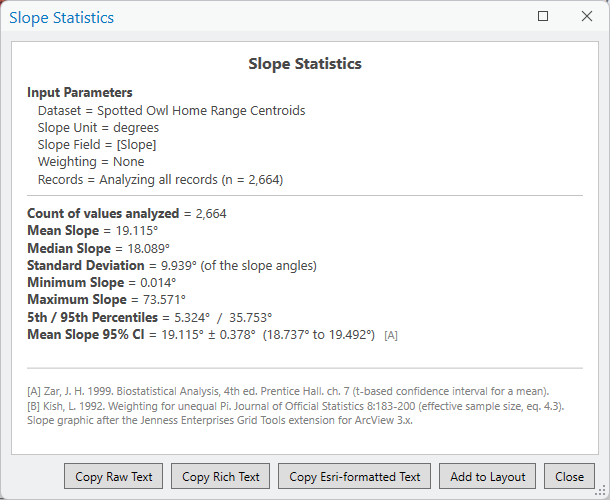This screenshot has height=500, width=610.
Task: Click the Mean Slope 19.115° value line
Action: 92,230
